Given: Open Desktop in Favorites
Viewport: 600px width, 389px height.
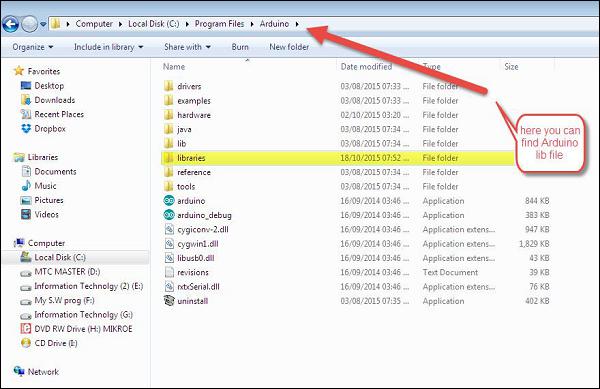Looking at the screenshot, I should pyautogui.click(x=49, y=86).
